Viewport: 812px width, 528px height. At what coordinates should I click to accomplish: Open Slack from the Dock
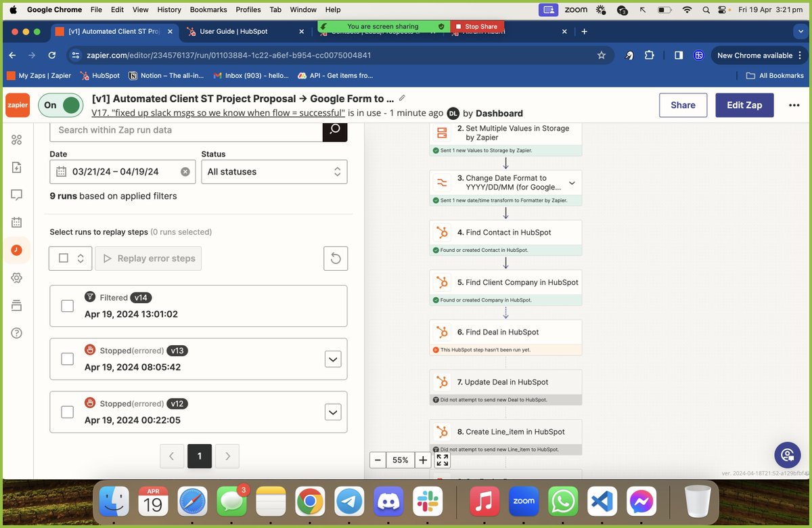click(x=428, y=502)
